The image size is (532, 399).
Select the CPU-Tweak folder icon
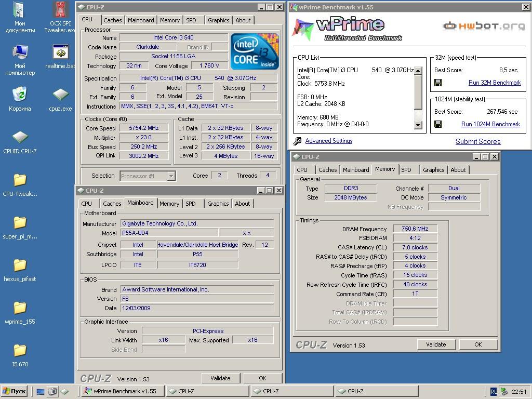click(20, 185)
